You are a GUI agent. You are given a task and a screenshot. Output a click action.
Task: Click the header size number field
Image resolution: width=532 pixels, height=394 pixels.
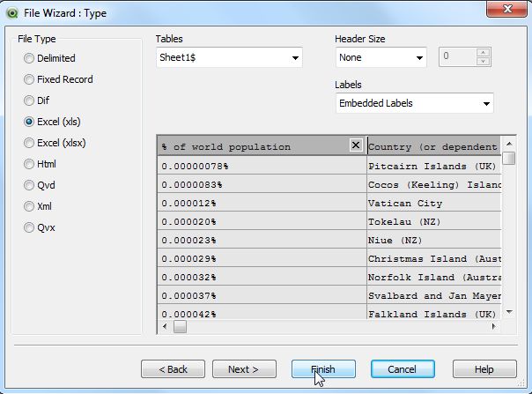[458, 56]
